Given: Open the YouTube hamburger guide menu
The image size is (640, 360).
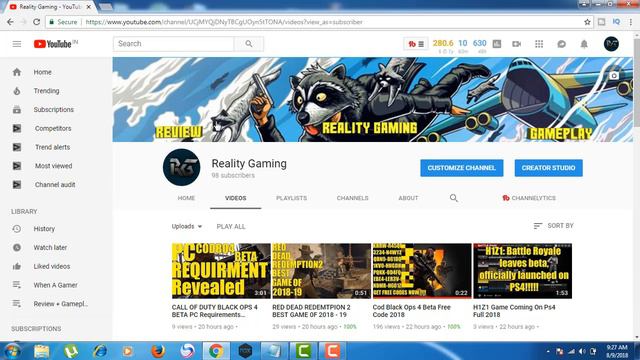Looking at the screenshot, I should point(17,44).
